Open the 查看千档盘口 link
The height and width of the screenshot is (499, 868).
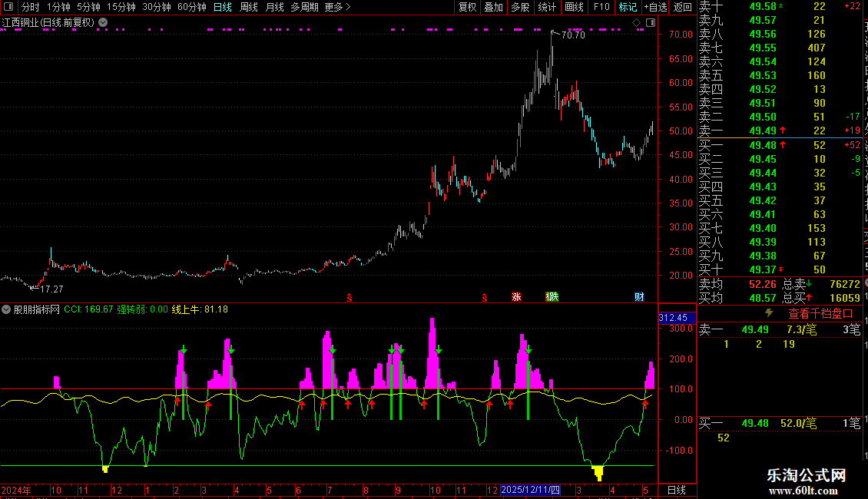pyautogui.click(x=820, y=314)
